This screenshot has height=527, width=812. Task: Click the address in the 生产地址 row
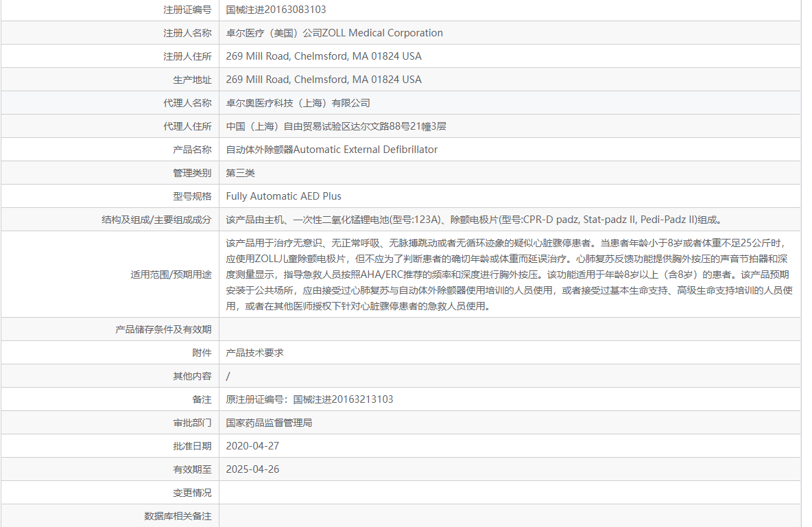[x=324, y=80]
